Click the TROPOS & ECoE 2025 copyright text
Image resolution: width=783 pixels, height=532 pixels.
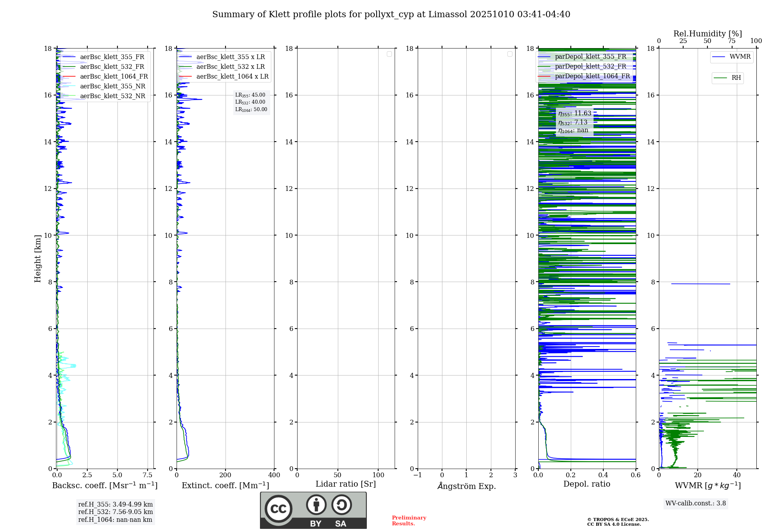[x=618, y=519]
